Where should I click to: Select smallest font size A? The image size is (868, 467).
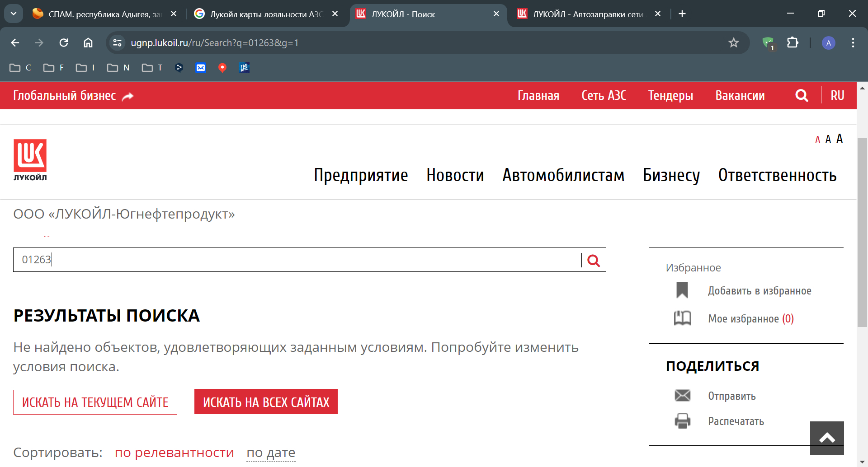click(817, 140)
